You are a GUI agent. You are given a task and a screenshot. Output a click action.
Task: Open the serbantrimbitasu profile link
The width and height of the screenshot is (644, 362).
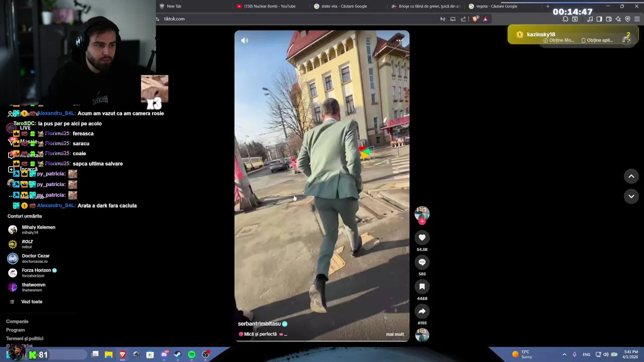[x=259, y=324]
